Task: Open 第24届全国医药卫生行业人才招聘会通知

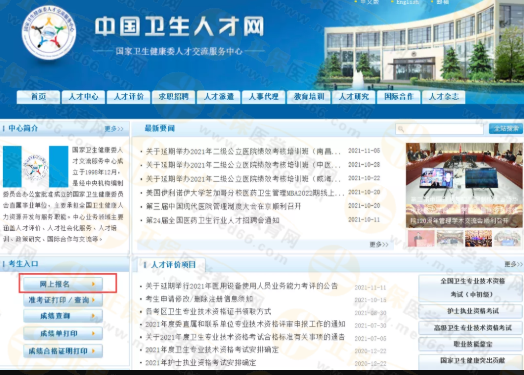Action: coord(213,221)
